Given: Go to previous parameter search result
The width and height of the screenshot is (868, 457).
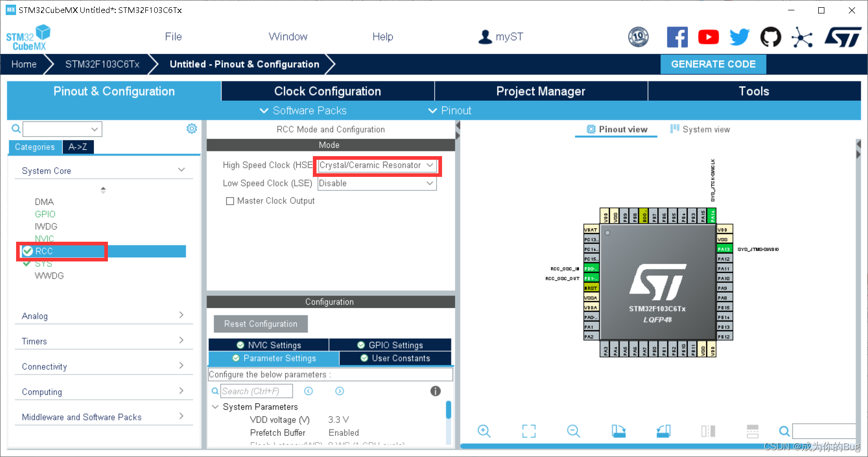Looking at the screenshot, I should pyautogui.click(x=308, y=391).
